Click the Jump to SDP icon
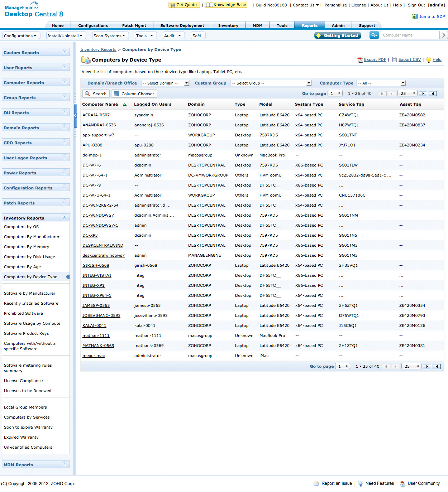The width and height of the screenshot is (448, 492). (414, 16)
